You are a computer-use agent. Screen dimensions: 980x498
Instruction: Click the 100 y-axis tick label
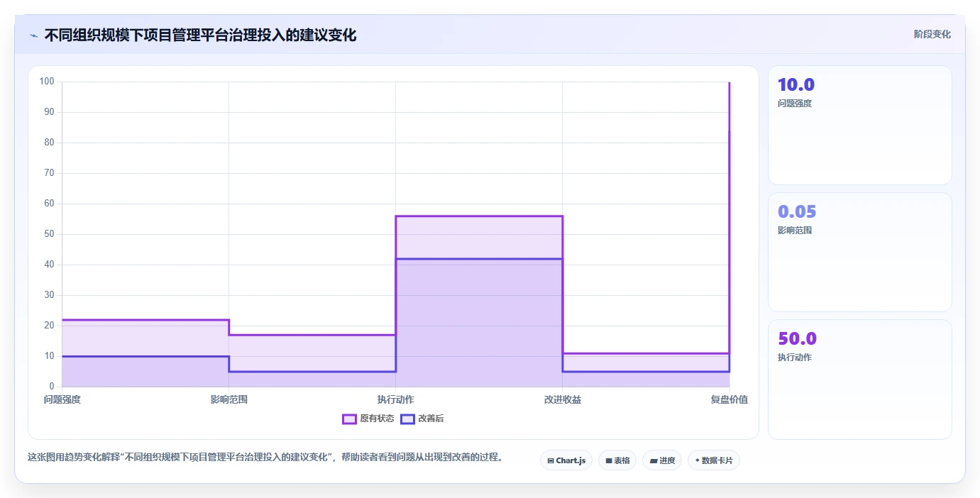47,82
